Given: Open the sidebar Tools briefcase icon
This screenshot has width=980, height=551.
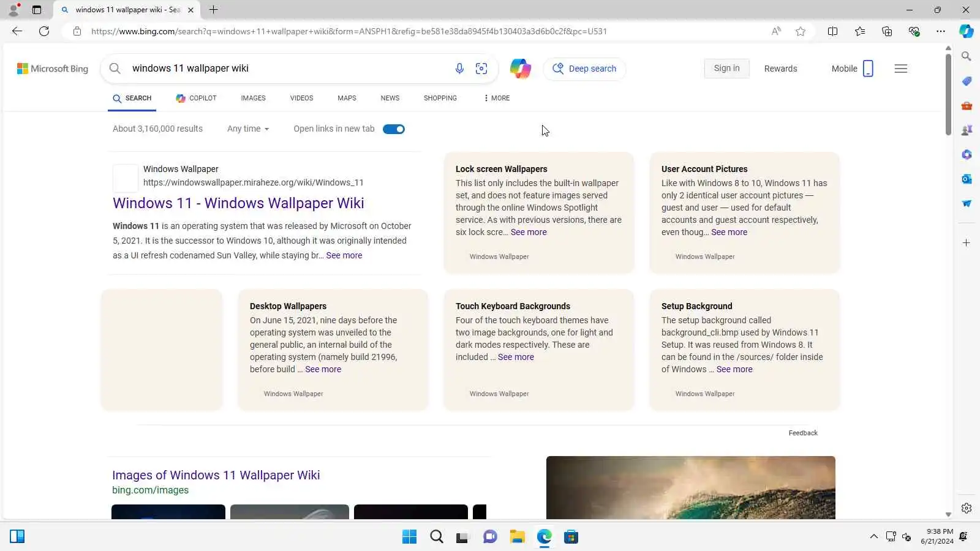Looking at the screenshot, I should pos(967,105).
